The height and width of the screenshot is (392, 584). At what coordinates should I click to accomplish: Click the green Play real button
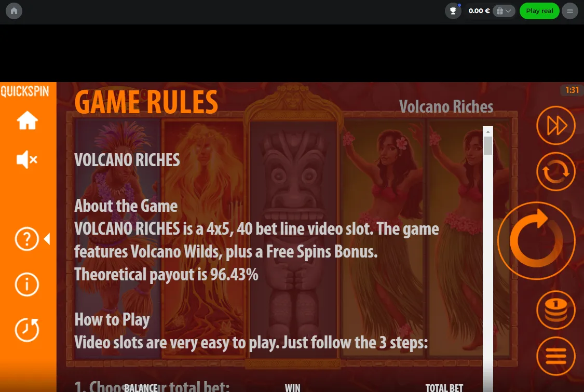pyautogui.click(x=539, y=11)
